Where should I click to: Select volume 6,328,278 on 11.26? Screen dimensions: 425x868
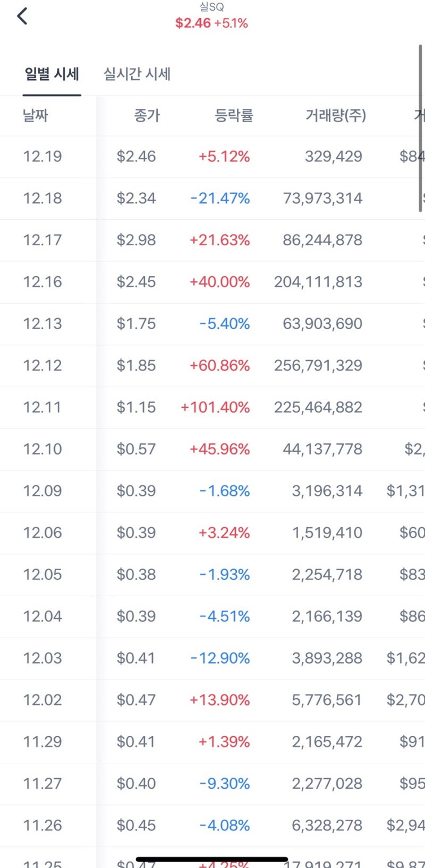pos(327,826)
